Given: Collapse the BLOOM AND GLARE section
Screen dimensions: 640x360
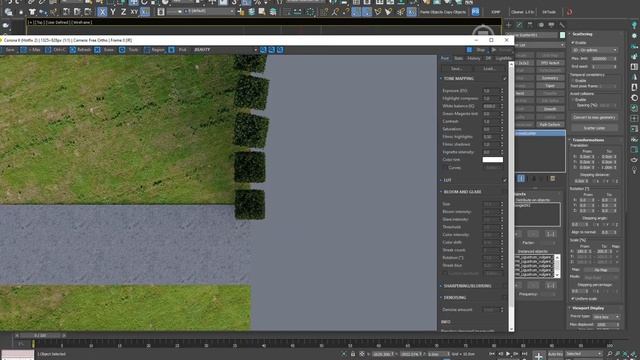Looking at the screenshot, I should click(462, 192).
